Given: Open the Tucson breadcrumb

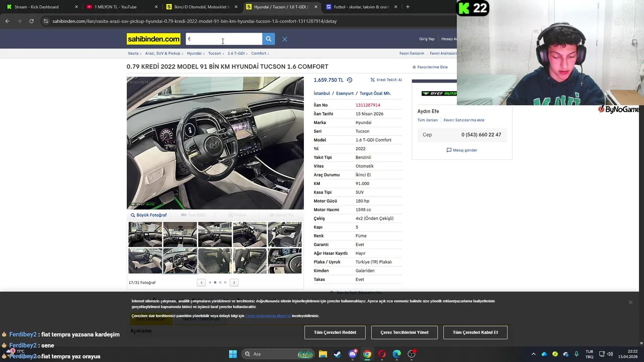Looking at the screenshot, I should coord(214,53).
